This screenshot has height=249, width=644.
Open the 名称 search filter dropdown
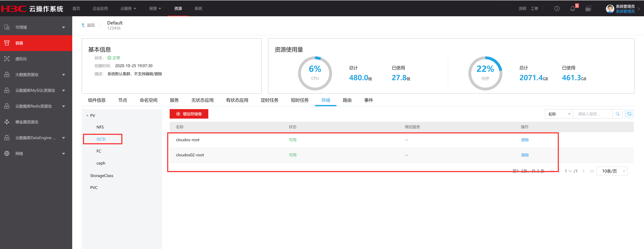pos(559,114)
